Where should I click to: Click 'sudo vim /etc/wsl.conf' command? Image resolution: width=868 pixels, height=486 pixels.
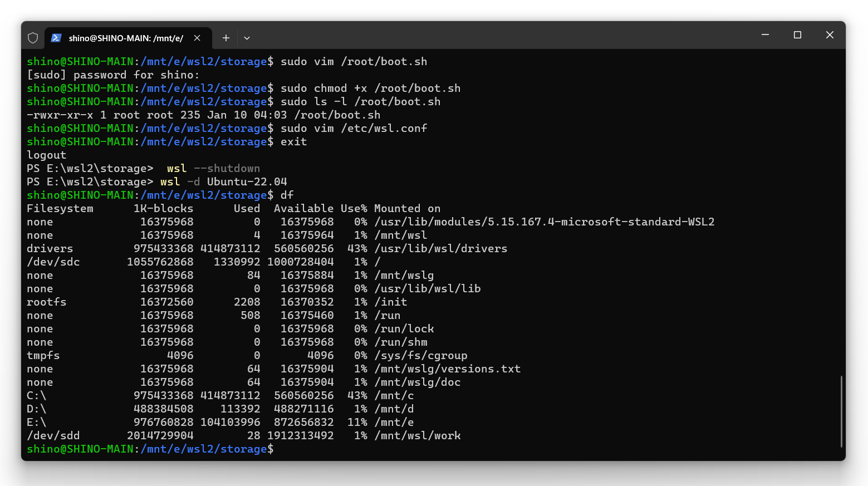(x=354, y=129)
